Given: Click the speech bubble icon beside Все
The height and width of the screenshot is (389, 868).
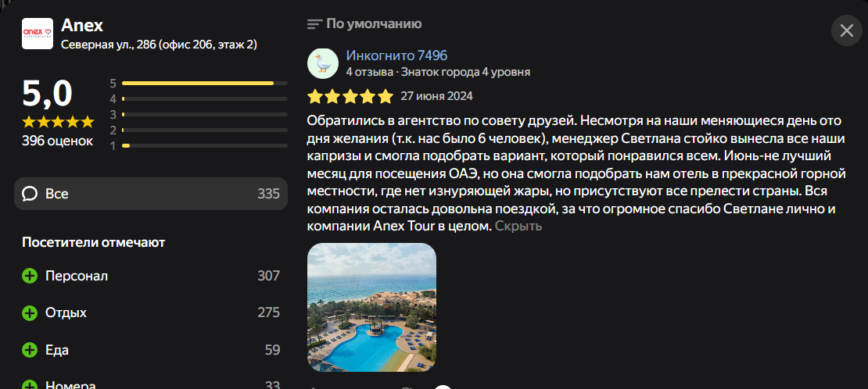Looking at the screenshot, I should (x=30, y=194).
